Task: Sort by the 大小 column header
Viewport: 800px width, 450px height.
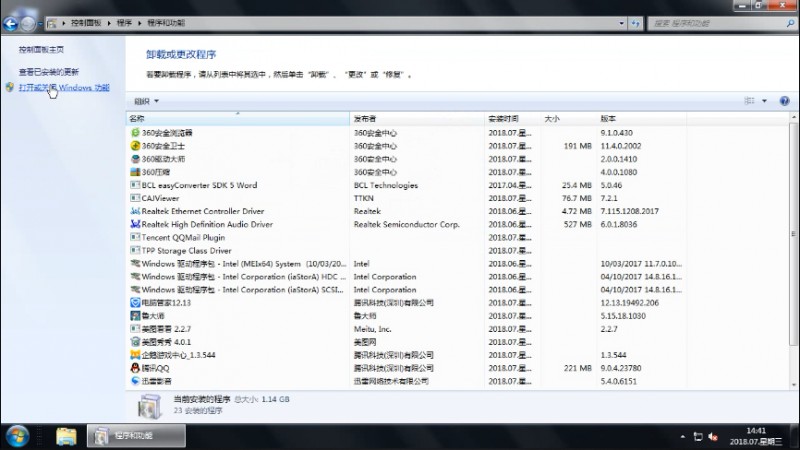Action: coord(568,118)
